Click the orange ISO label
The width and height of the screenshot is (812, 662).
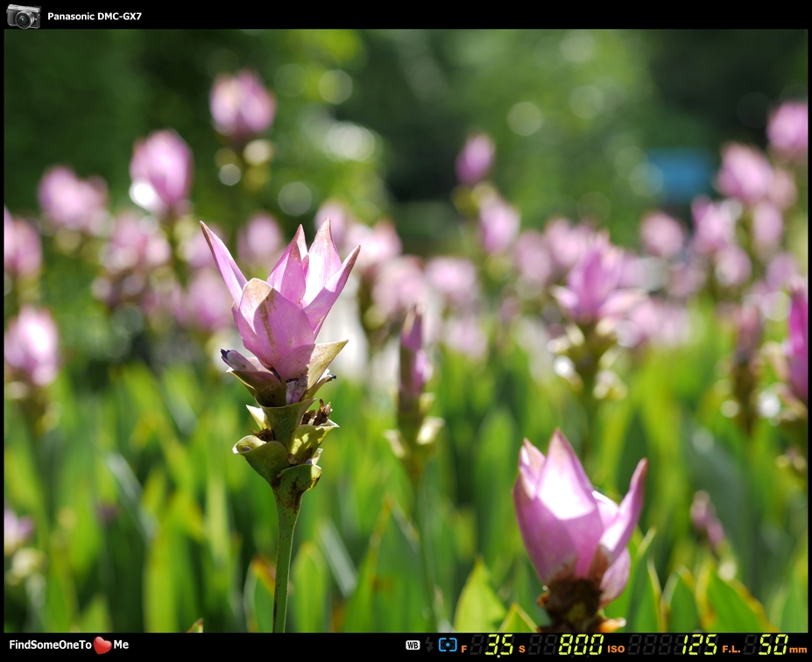coord(616,649)
